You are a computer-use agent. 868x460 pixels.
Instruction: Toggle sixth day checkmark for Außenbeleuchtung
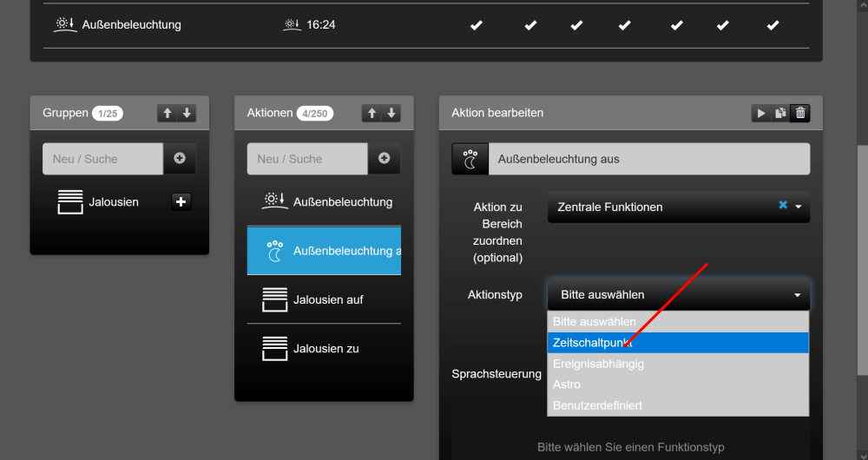click(722, 25)
